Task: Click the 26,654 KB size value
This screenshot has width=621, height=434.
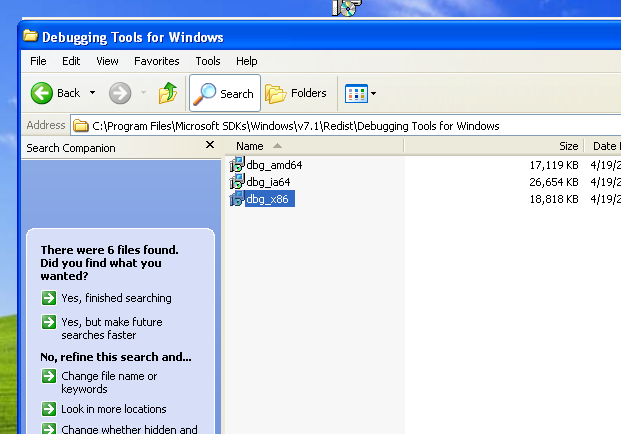Action: 554,182
